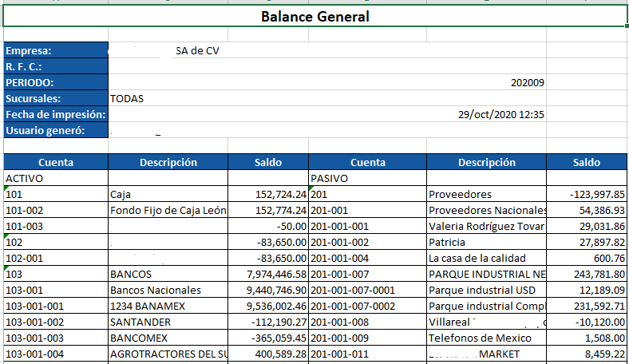
Task: Select balance 7,974,446.58
Action: tap(268, 274)
